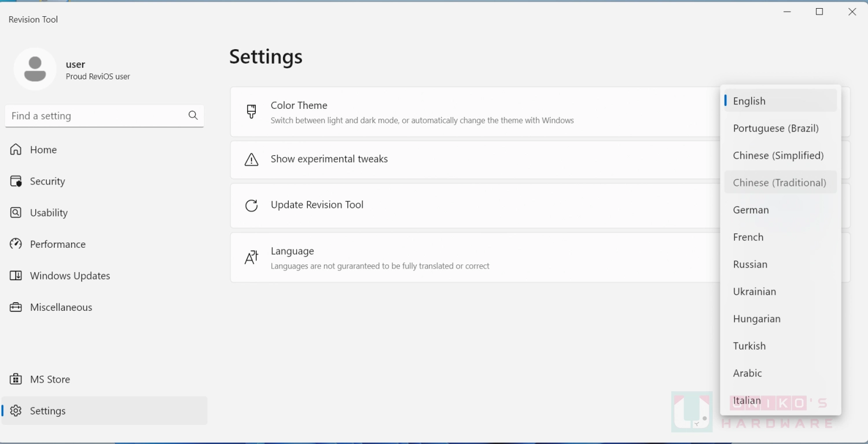Choose Chinese (Traditional) from the language list

click(779, 182)
